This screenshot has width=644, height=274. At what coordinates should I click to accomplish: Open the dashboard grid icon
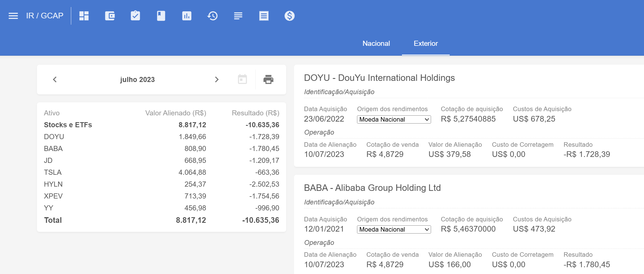(x=84, y=16)
